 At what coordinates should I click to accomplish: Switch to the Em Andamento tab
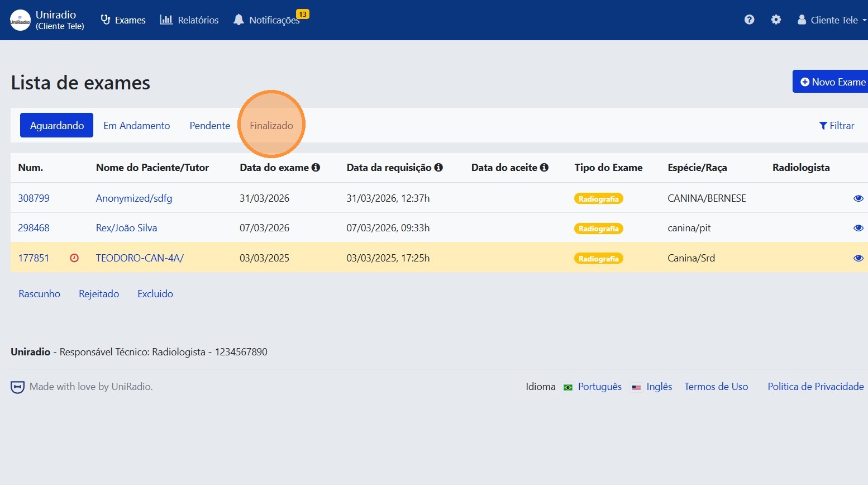click(x=136, y=126)
